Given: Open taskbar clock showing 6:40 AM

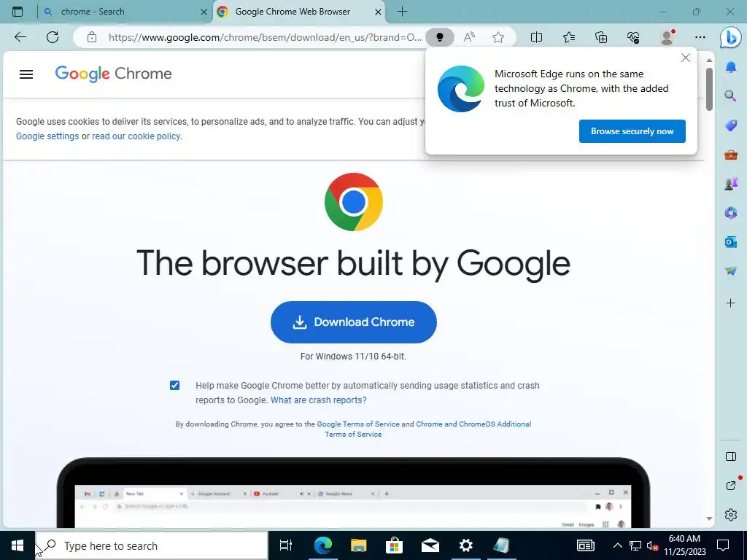Looking at the screenshot, I should (684, 545).
